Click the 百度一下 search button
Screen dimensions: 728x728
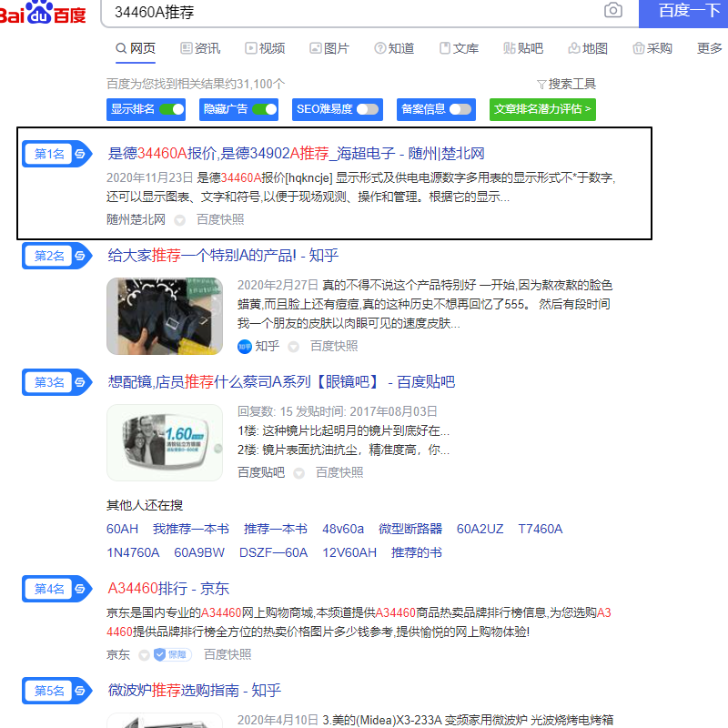(x=683, y=12)
